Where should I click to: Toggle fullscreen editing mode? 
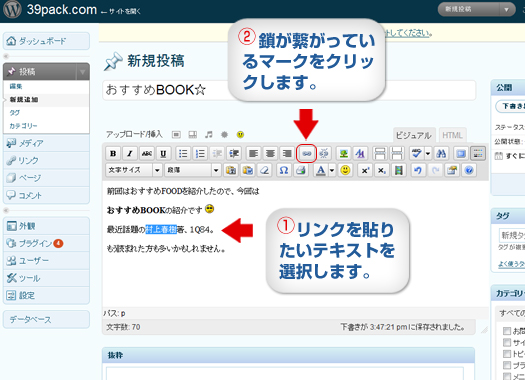click(x=461, y=153)
